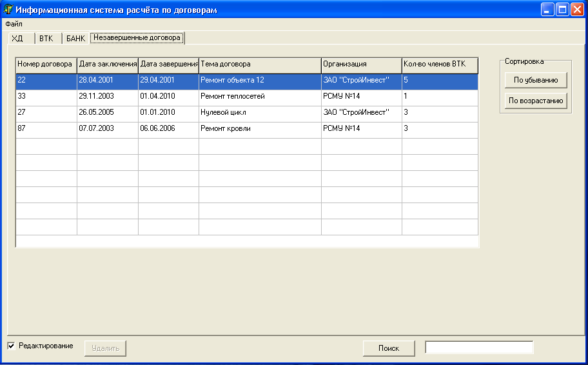
Task: Close the window
Action: [577, 10]
